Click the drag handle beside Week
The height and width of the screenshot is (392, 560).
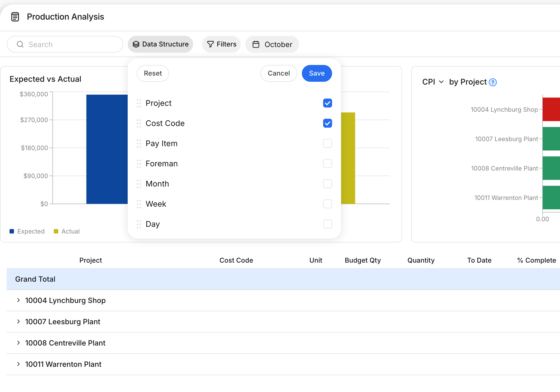pos(139,204)
